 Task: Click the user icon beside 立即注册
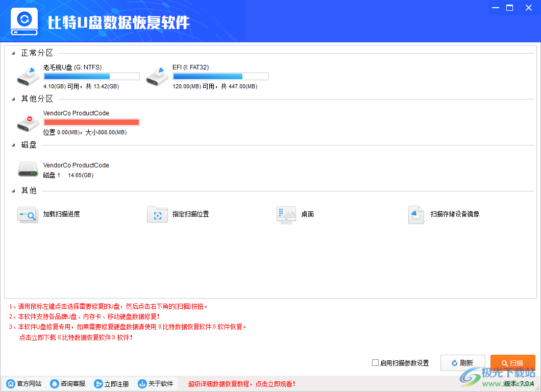[x=99, y=384]
